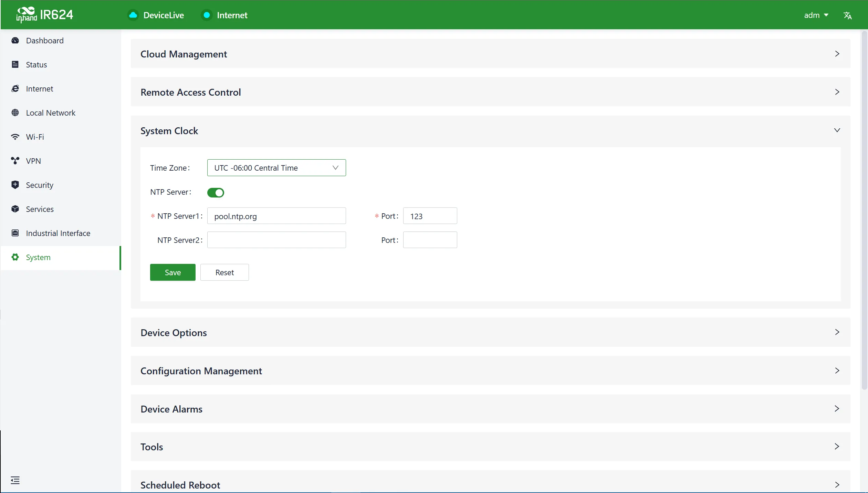Collapse the sidebar with menu-fold icon

pyautogui.click(x=15, y=480)
